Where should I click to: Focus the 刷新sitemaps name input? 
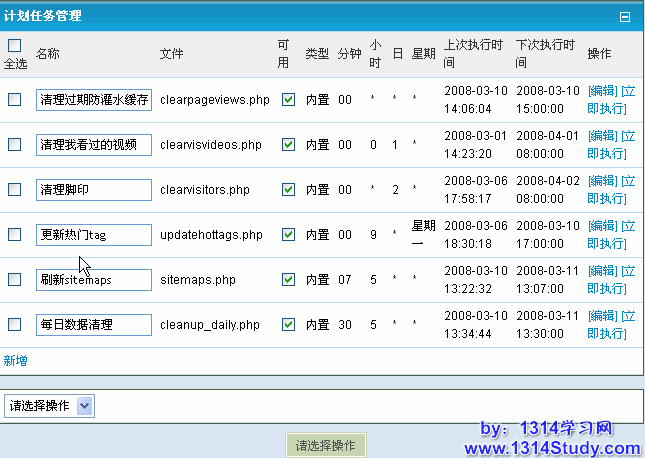pyautogui.click(x=94, y=280)
